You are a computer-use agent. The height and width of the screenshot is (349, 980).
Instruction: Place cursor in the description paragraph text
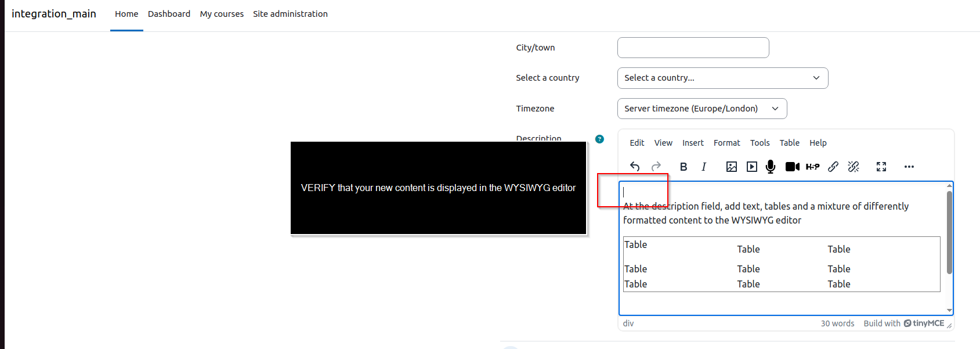(766, 213)
